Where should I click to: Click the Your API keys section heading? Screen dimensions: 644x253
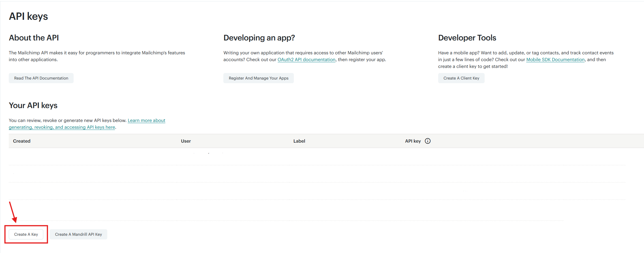point(33,106)
